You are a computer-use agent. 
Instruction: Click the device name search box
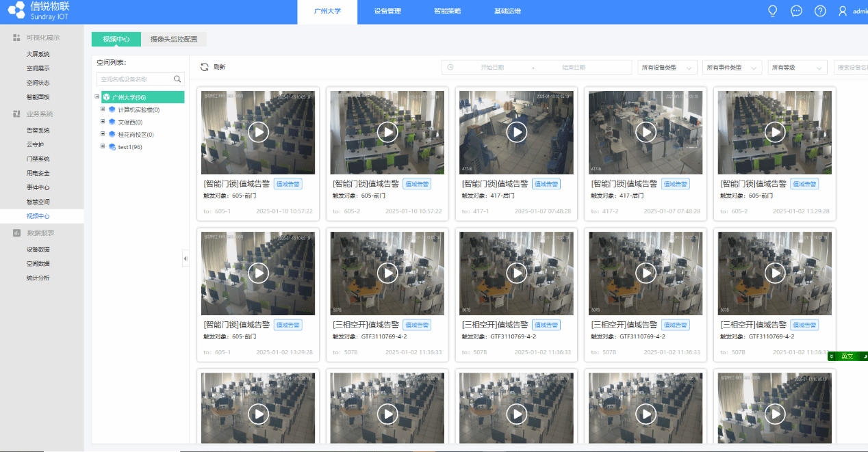pos(851,68)
